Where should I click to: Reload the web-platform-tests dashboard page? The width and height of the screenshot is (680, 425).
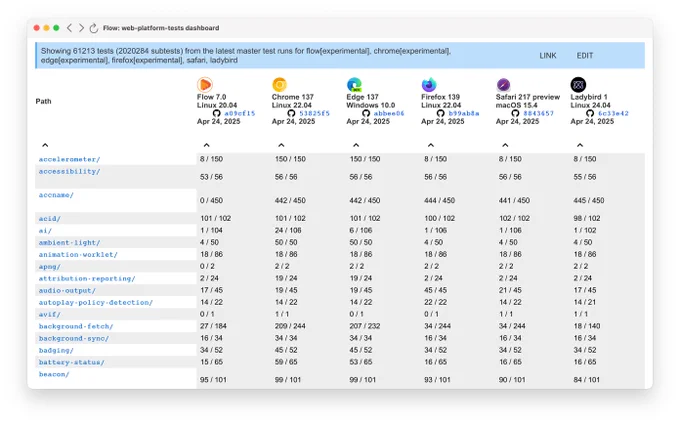tap(94, 28)
